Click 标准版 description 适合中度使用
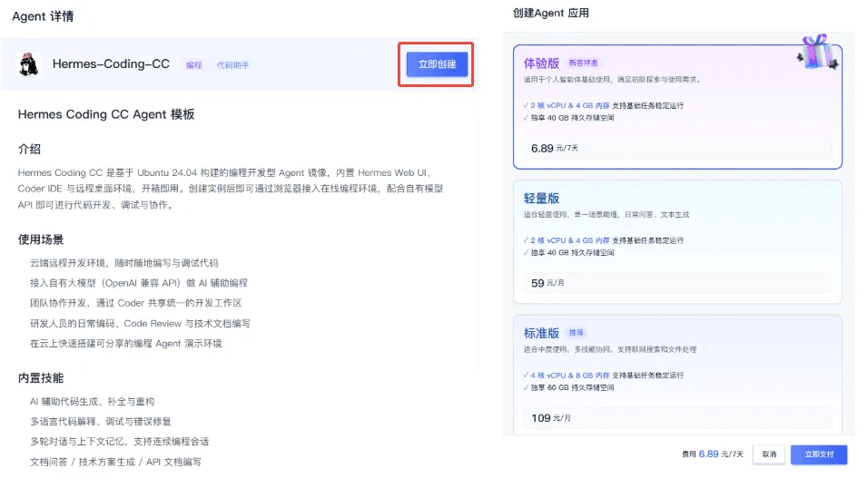The image size is (868, 488). click(610, 350)
